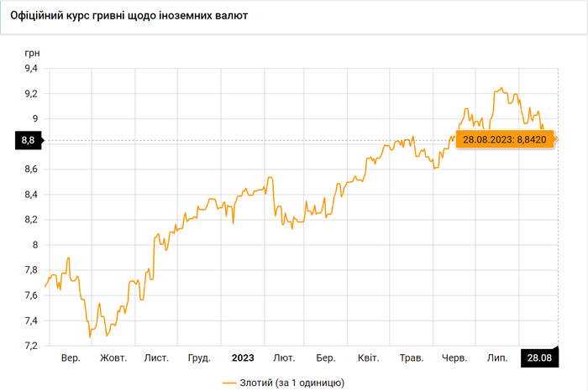The image size is (588, 391).
Task: Click the black 28.08 date marker
Action: pyautogui.click(x=540, y=358)
